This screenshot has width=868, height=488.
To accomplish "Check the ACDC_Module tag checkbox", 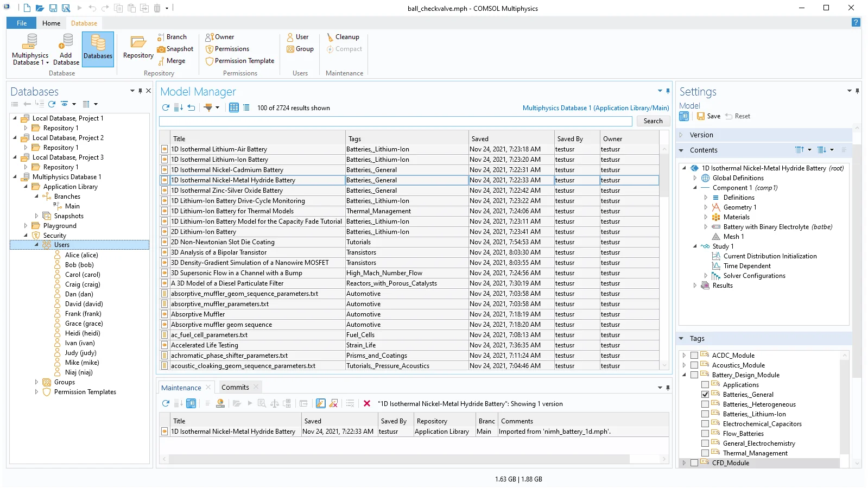I will click(694, 356).
